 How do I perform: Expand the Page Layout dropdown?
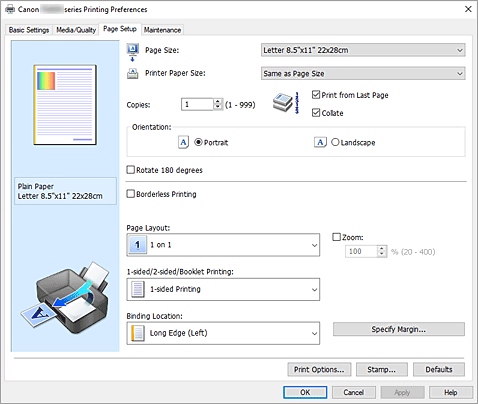click(x=223, y=245)
